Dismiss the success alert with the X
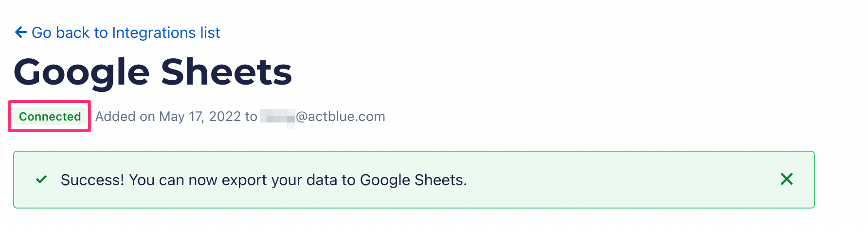The width and height of the screenshot is (868, 245). (786, 179)
